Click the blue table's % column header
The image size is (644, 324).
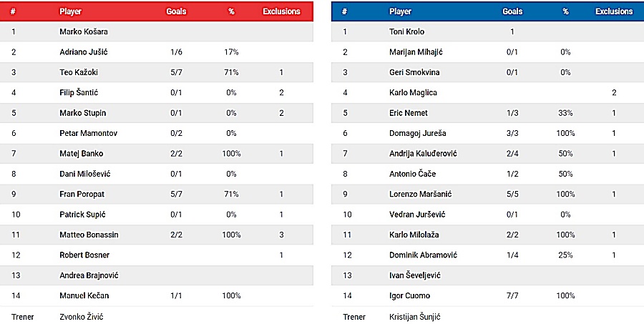565,11
